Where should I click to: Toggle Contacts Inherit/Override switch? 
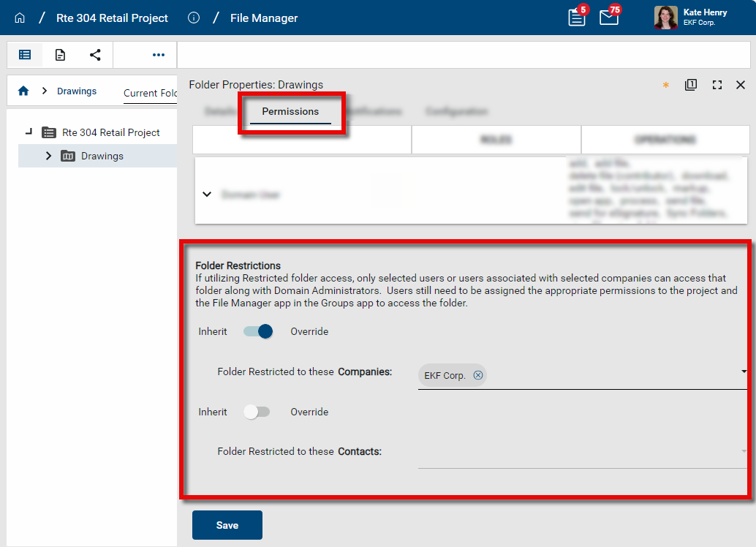click(257, 412)
